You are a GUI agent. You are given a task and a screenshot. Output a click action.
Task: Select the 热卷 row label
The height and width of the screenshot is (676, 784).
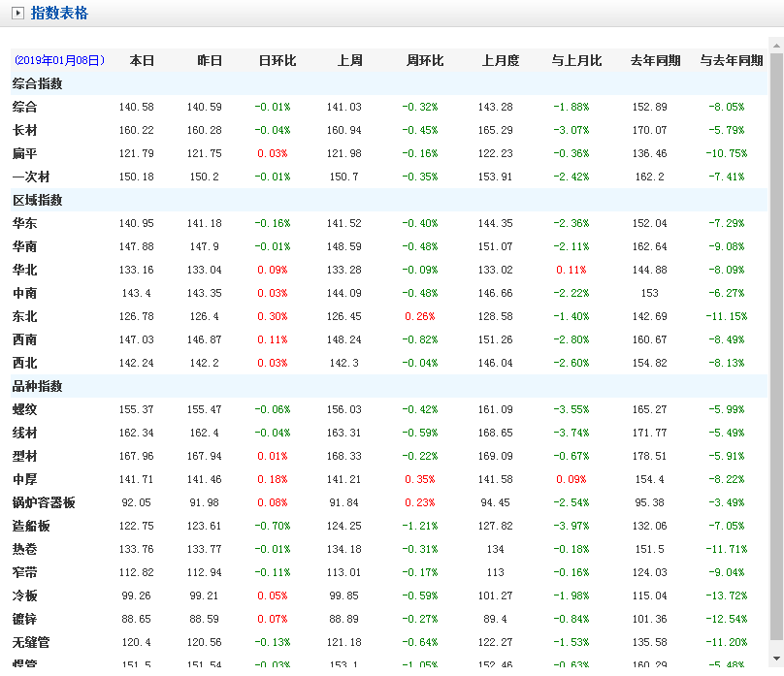pyautogui.click(x=25, y=549)
